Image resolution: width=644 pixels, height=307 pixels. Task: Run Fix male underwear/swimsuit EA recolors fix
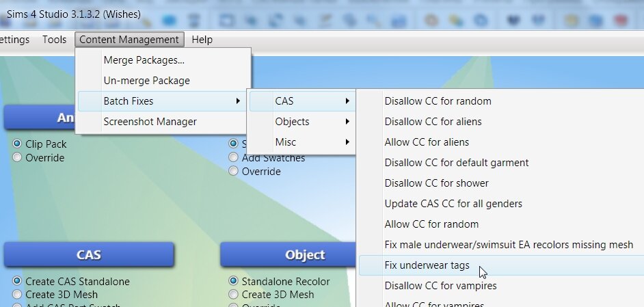tap(501, 245)
